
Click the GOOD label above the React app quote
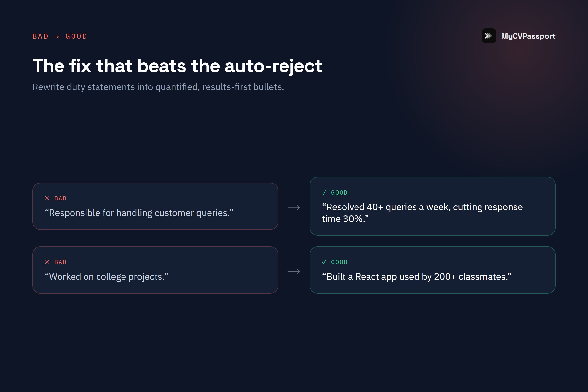coord(339,262)
